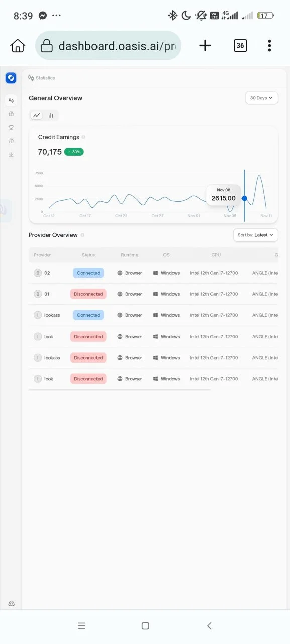Click the Connected status of provider 02

click(x=88, y=273)
